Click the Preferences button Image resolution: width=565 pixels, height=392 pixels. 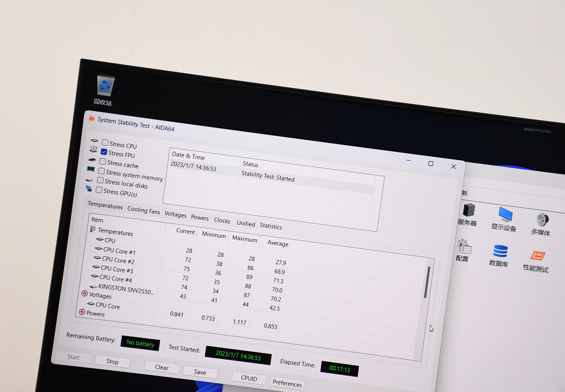point(287,383)
